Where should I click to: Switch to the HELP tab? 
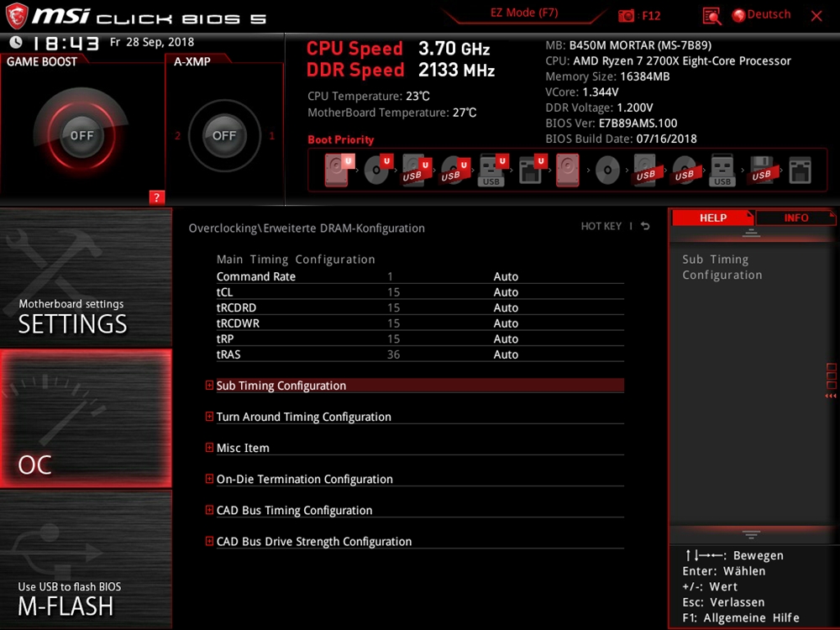click(x=713, y=218)
